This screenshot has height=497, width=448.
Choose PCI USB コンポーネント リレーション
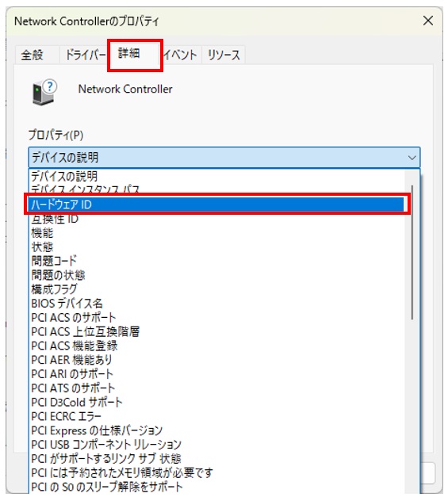tap(216, 445)
